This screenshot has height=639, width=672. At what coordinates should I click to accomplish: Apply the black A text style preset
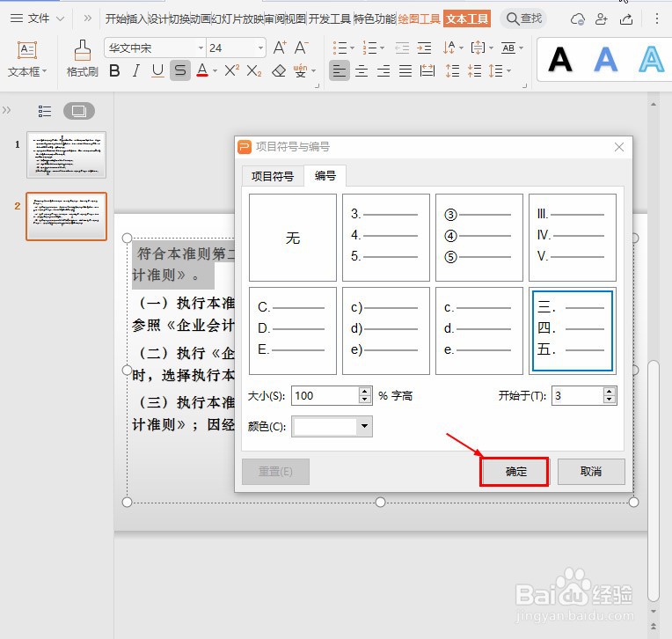pos(560,59)
